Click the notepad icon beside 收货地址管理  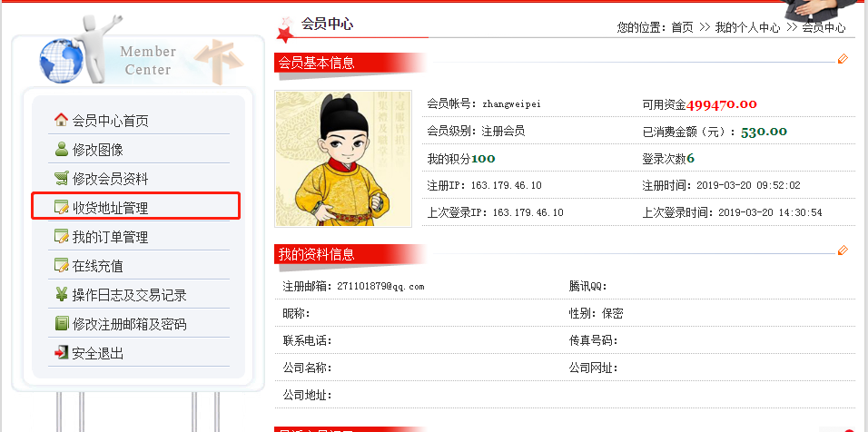click(x=61, y=208)
